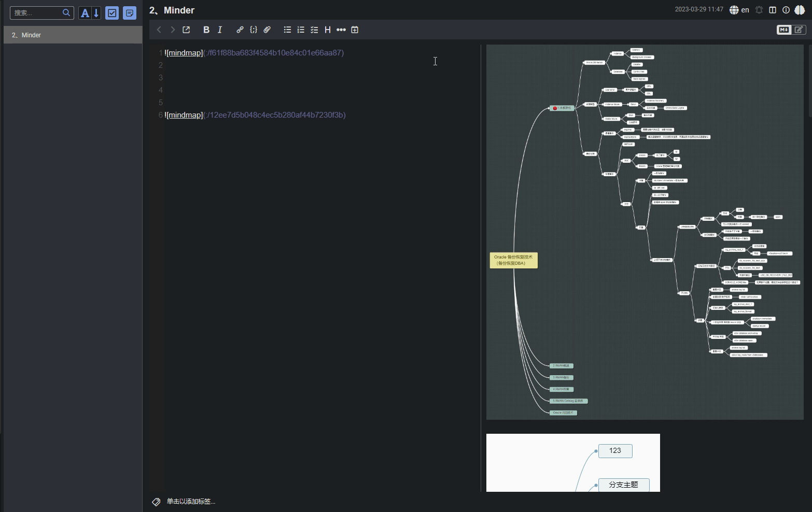Click the note date '2023-03-29 11:47'
Viewport: 812px width, 512px height.
tap(699, 10)
